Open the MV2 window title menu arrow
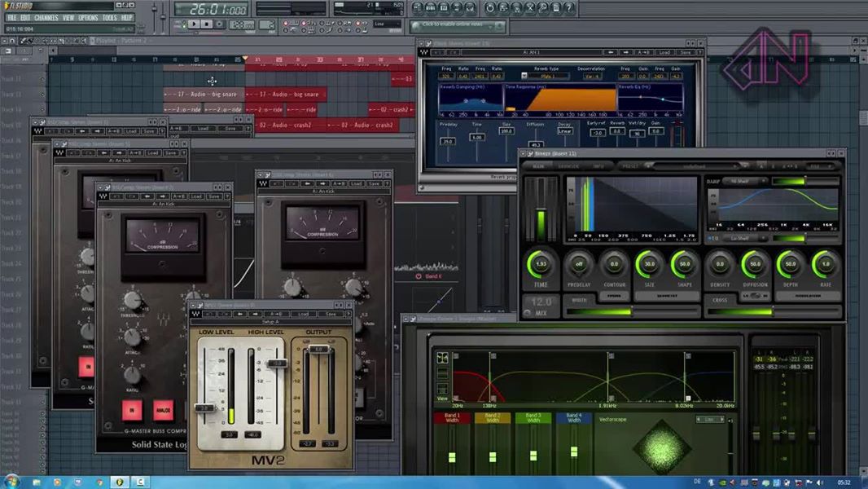Viewport: 868px width, 489px height. point(194,305)
